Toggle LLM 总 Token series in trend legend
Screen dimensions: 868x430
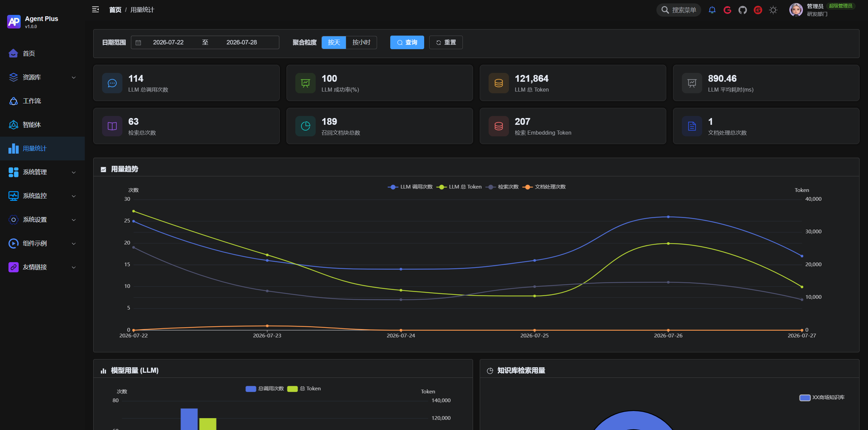coord(459,187)
